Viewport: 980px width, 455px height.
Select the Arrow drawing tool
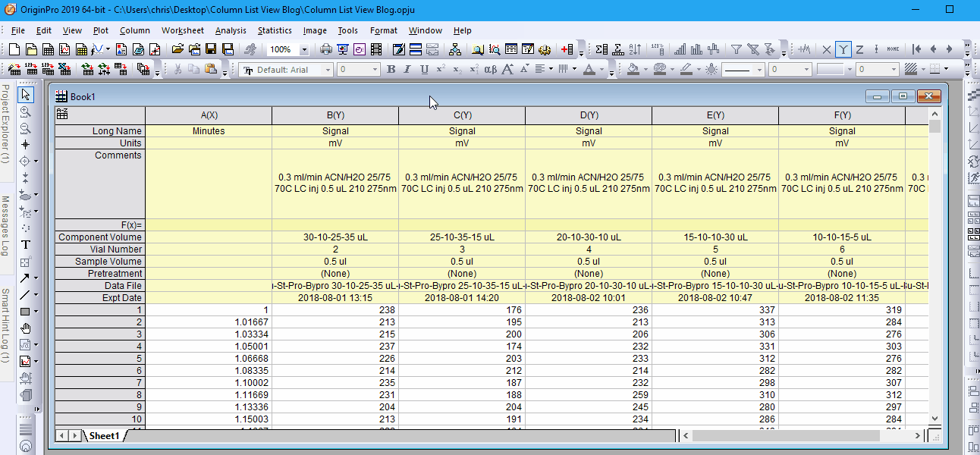25,278
